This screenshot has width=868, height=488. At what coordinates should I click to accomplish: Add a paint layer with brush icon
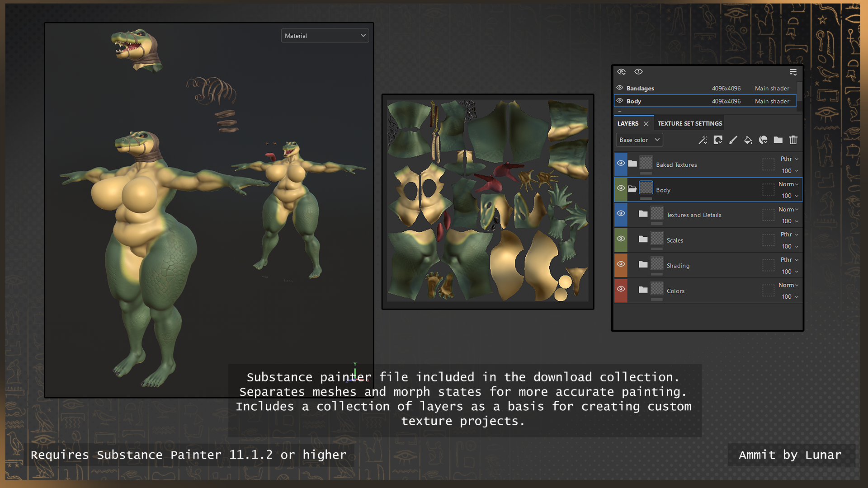(x=733, y=140)
